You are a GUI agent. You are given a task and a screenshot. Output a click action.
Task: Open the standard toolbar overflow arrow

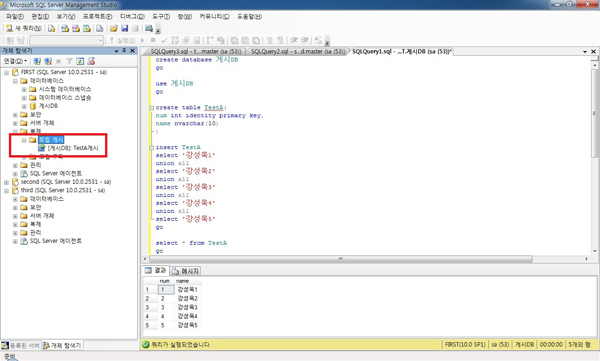coord(158,30)
